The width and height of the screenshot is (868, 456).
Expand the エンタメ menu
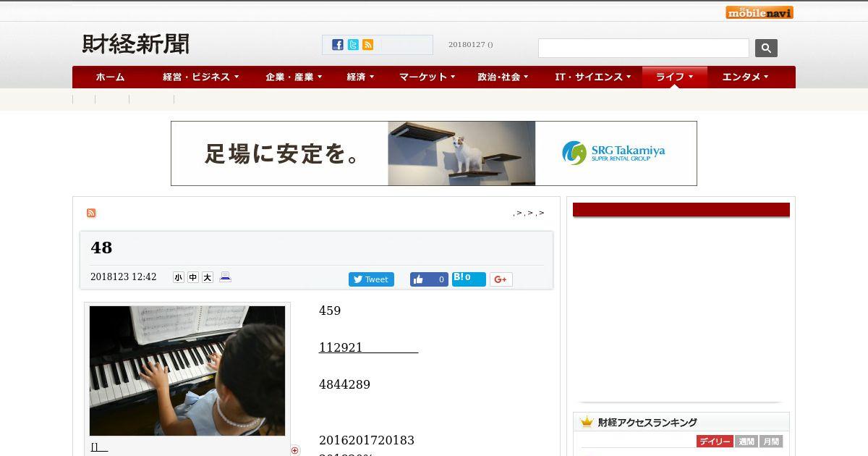point(745,77)
